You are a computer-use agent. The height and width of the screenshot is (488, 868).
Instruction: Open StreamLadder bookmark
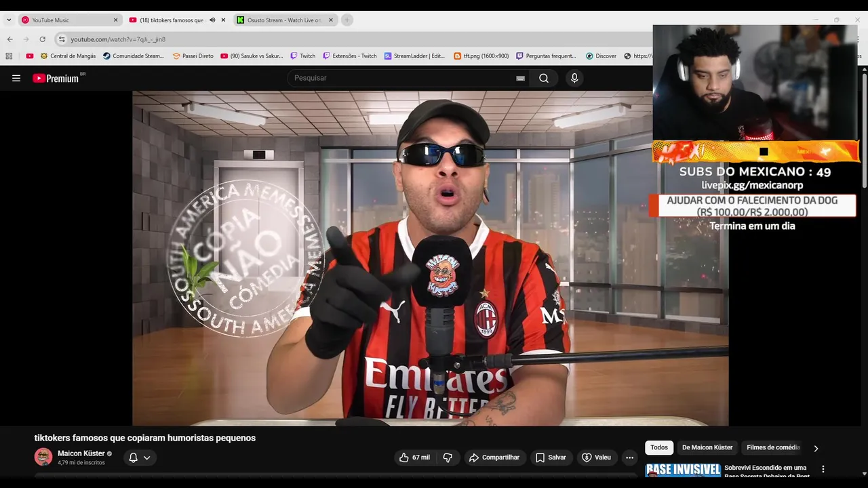click(x=415, y=56)
